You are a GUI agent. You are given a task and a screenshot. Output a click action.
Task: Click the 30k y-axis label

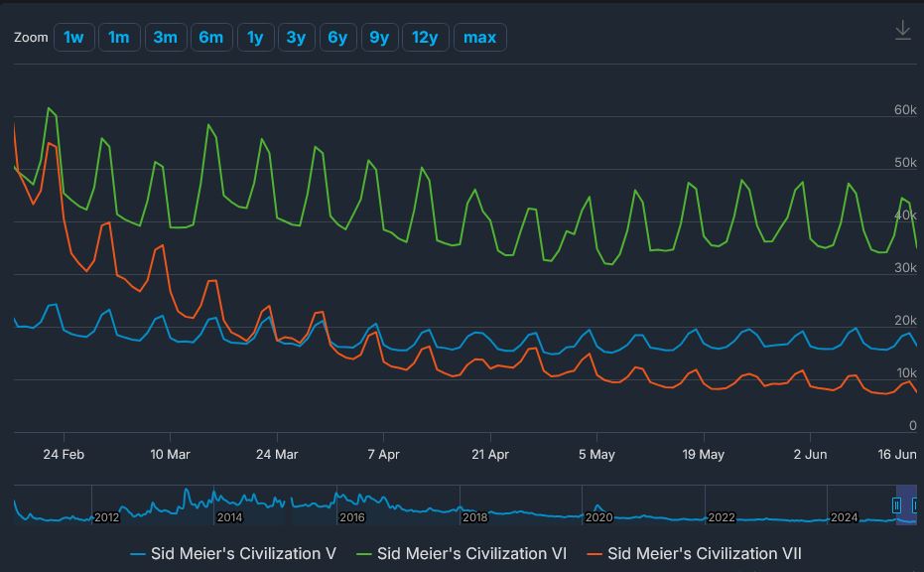(x=905, y=268)
